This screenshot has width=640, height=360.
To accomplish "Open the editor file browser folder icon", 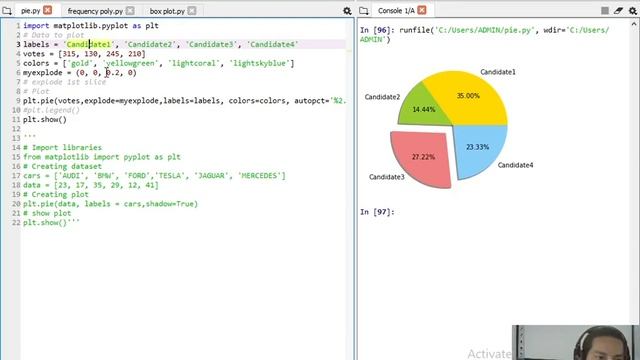I will [7, 11].
